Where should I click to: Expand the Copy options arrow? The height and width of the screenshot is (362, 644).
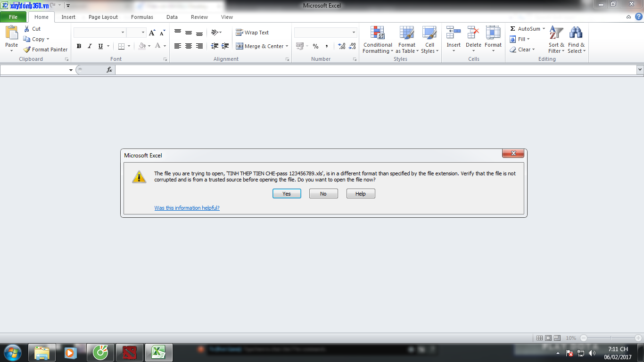pyautogui.click(x=48, y=39)
